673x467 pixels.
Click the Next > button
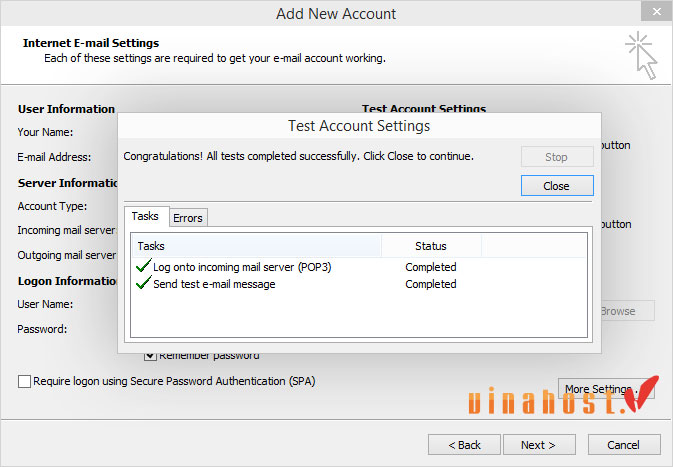click(539, 445)
